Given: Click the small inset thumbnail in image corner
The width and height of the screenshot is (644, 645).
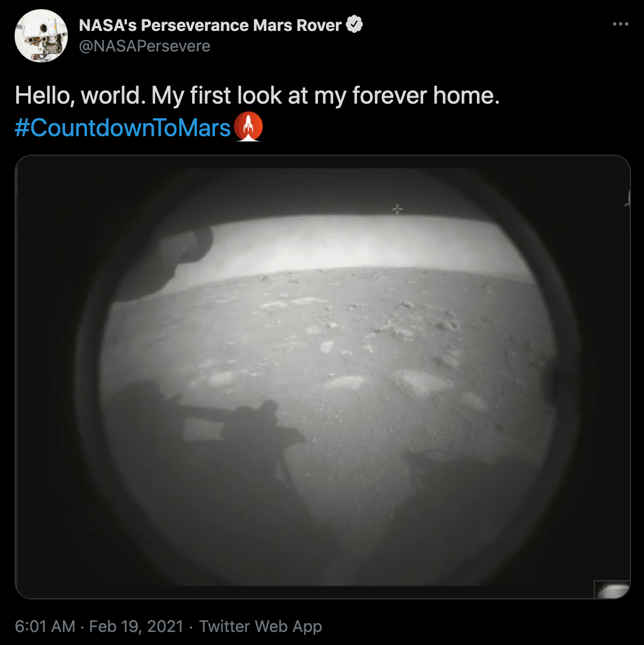Looking at the screenshot, I should coord(613,590).
